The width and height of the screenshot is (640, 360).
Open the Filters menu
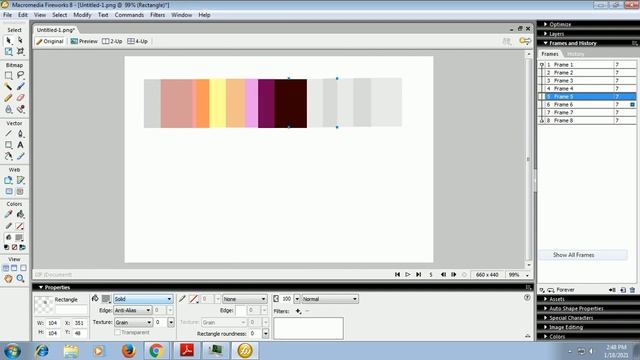point(157,15)
